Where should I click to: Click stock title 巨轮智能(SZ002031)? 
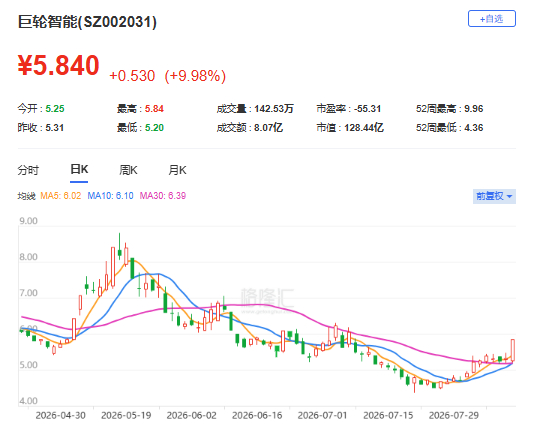pyautogui.click(x=87, y=22)
